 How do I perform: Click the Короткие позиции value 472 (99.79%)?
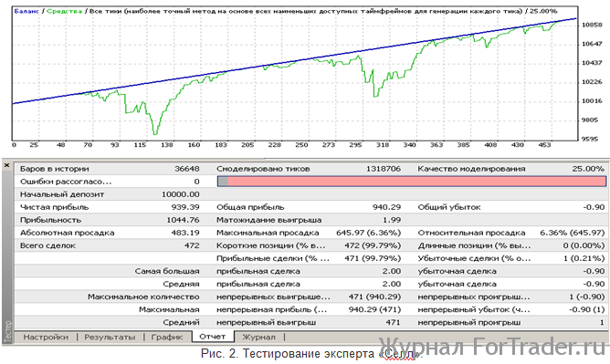[373, 245]
